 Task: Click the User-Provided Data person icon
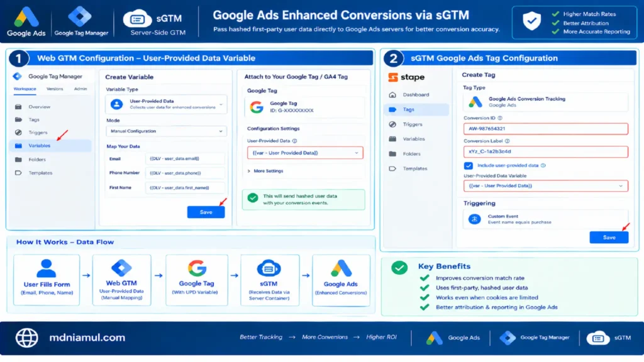pyautogui.click(x=116, y=104)
